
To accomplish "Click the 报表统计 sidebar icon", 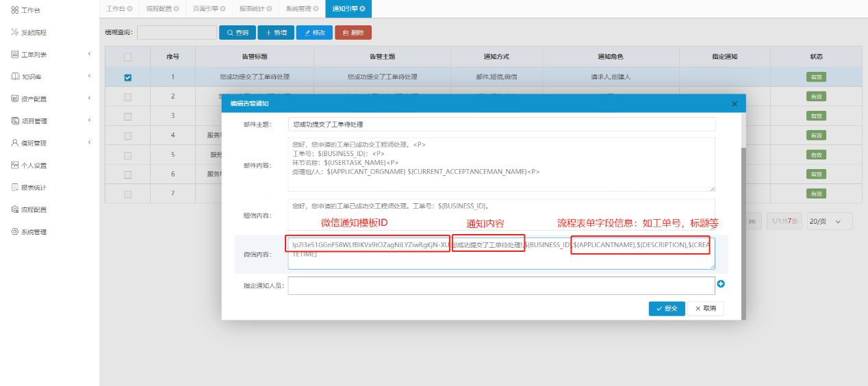I will pos(14,188).
